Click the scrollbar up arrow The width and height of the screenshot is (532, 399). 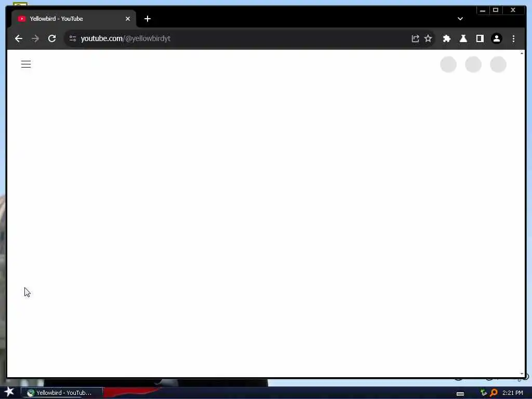(x=522, y=53)
